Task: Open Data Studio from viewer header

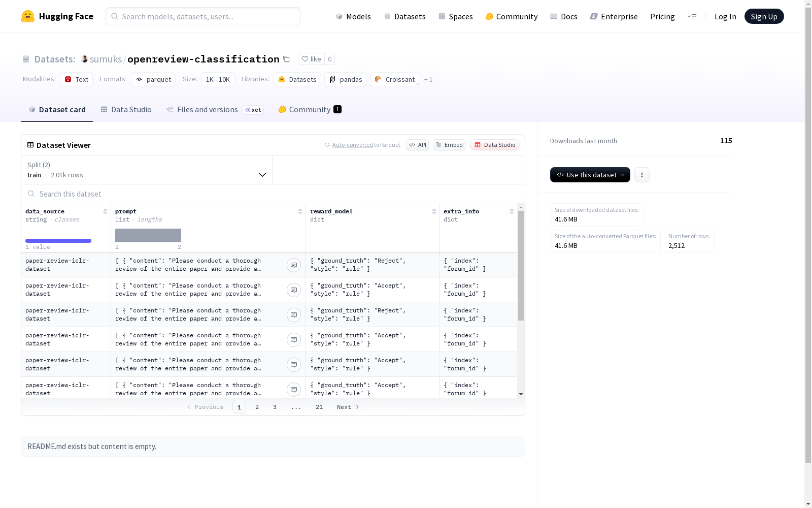Action: pyautogui.click(x=494, y=145)
